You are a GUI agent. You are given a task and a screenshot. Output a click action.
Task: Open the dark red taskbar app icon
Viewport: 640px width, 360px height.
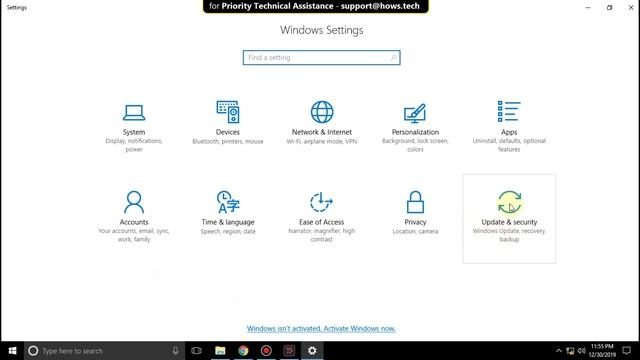(x=289, y=351)
